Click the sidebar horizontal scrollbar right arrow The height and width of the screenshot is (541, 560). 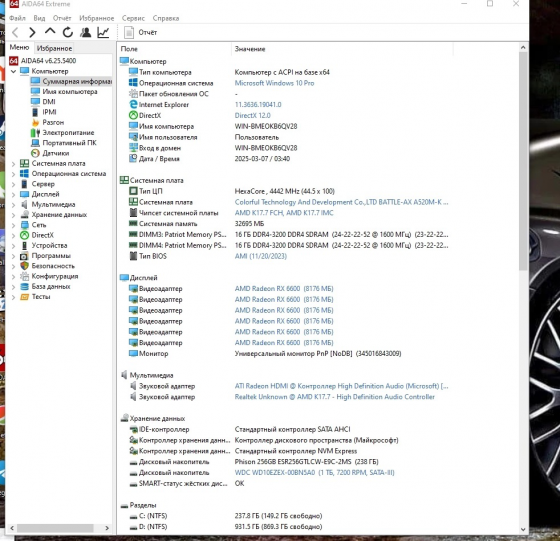click(107, 528)
